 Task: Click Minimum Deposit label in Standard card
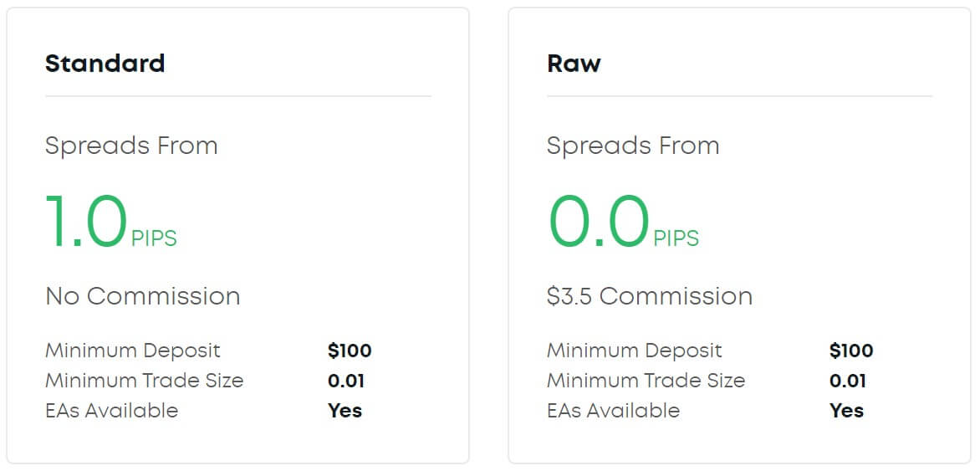coord(133,351)
